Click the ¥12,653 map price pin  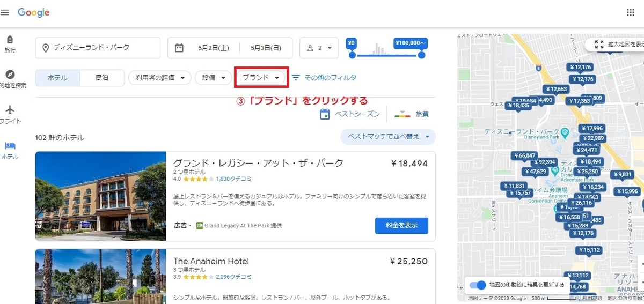555,89
